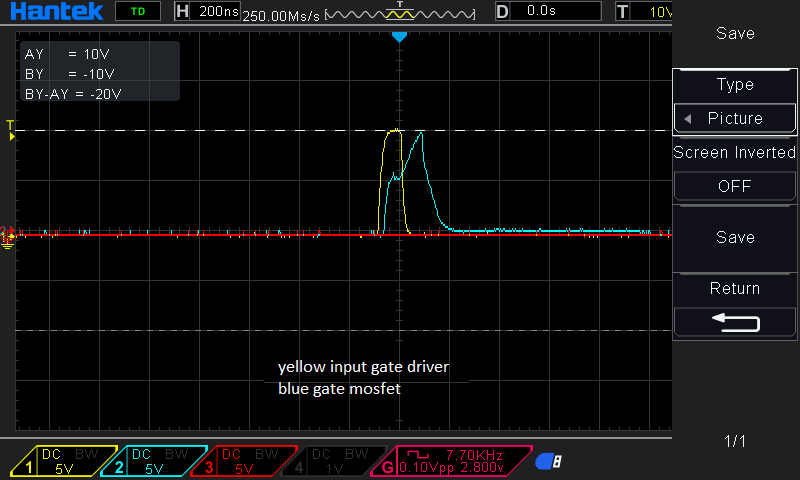Image resolution: width=800 pixels, height=480 pixels.
Task: Click the blue trigger position marker
Action: coord(399,37)
